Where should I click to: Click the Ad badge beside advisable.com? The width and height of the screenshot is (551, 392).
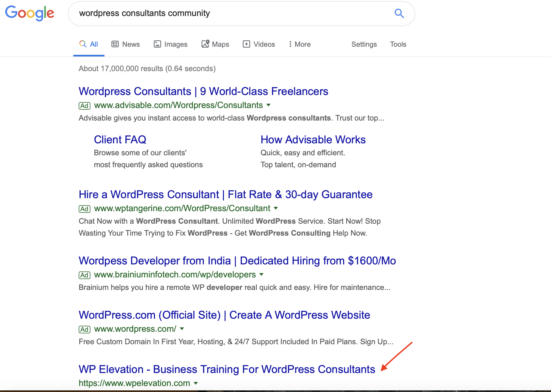[84, 106]
